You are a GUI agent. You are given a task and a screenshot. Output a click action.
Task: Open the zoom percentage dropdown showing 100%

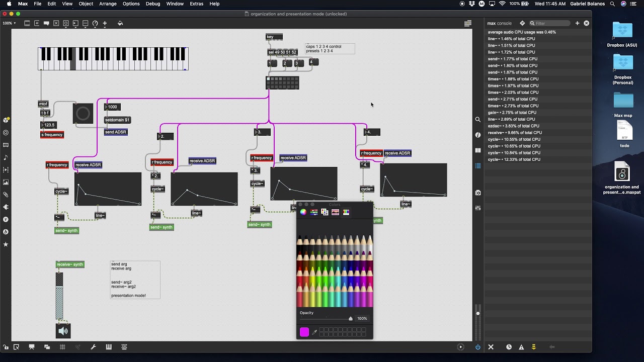click(x=9, y=23)
